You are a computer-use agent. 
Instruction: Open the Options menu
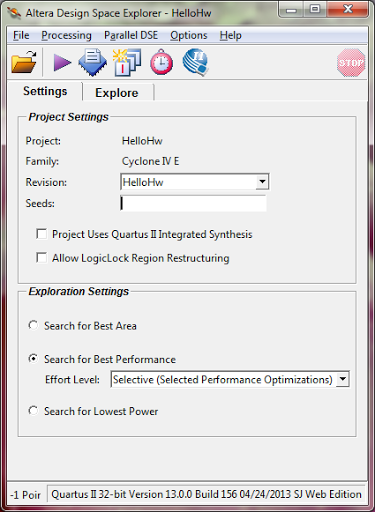pos(189,35)
